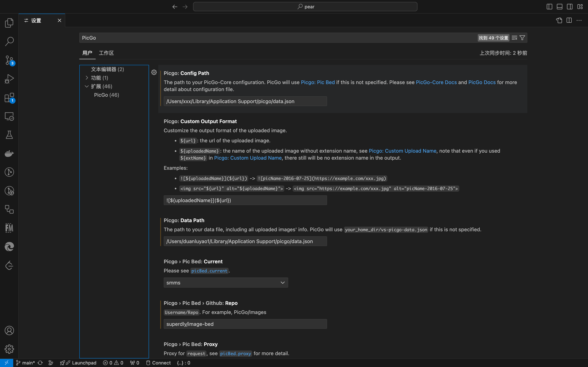The image size is (588, 367).
Task: Select the 用户 settings tab
Action: click(87, 53)
